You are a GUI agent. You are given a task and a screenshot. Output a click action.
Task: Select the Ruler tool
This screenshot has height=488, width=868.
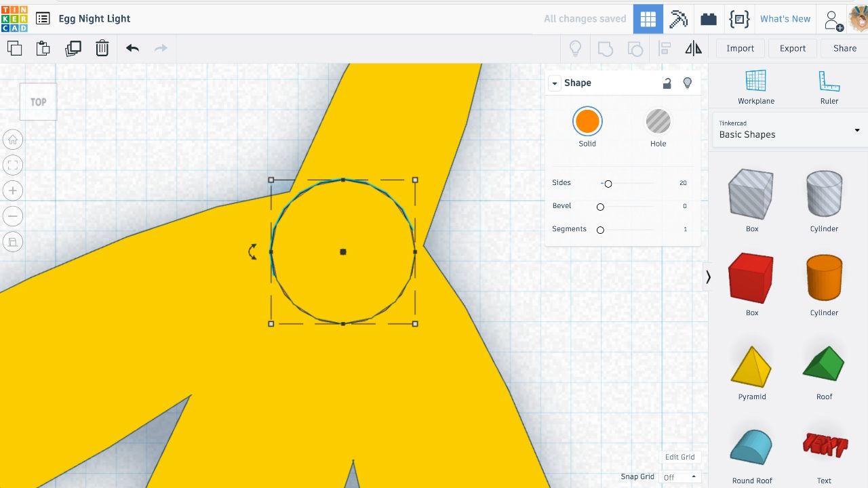[x=829, y=87]
